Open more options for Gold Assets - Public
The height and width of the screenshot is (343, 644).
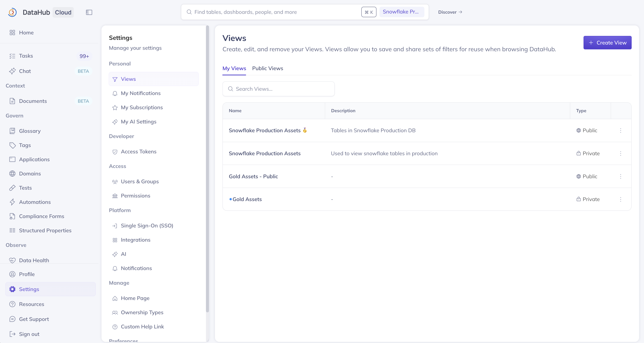[620, 176]
